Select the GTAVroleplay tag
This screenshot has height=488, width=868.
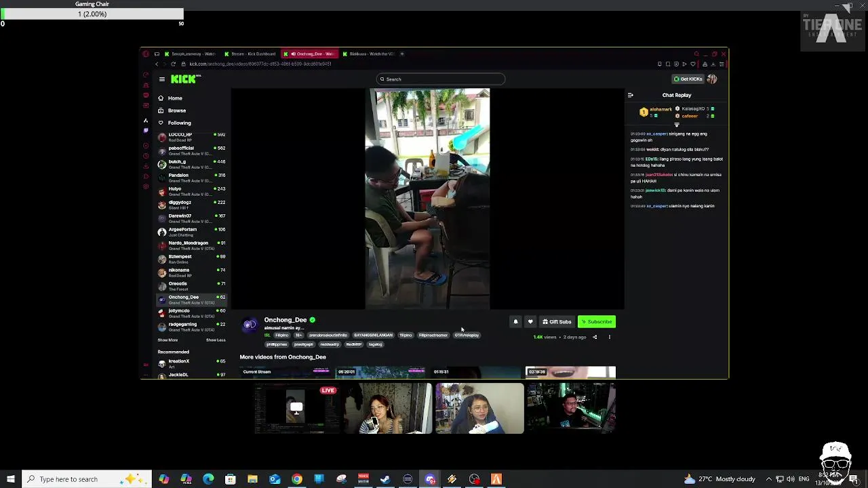(467, 335)
